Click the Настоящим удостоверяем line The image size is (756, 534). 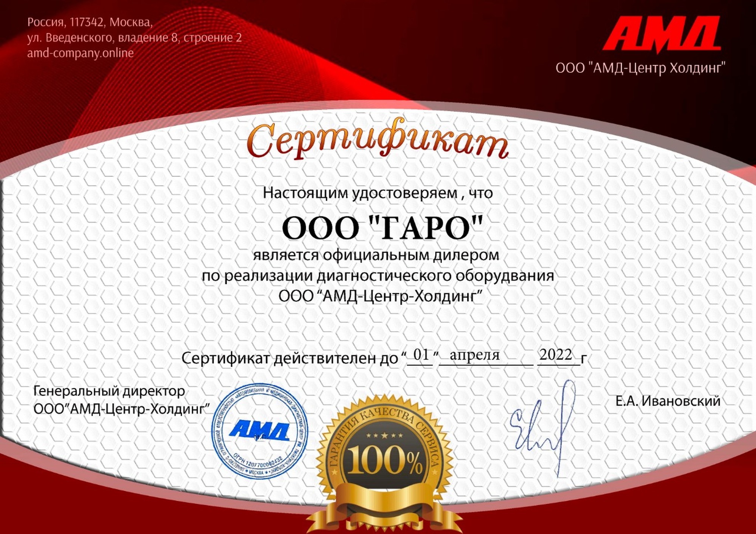(x=377, y=193)
